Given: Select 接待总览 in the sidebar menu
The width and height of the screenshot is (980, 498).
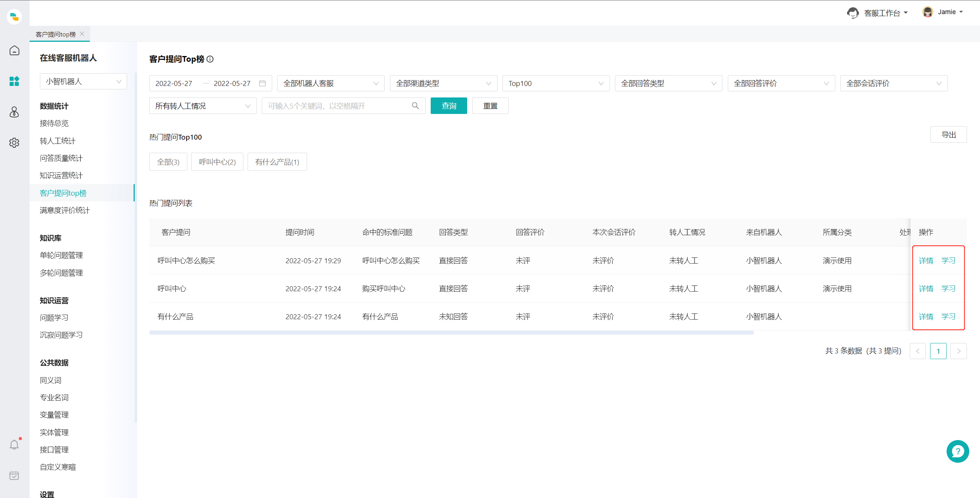Looking at the screenshot, I should [54, 123].
